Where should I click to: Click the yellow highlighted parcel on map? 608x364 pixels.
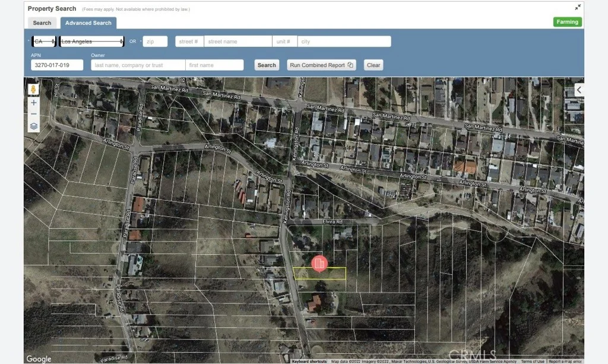click(319, 274)
